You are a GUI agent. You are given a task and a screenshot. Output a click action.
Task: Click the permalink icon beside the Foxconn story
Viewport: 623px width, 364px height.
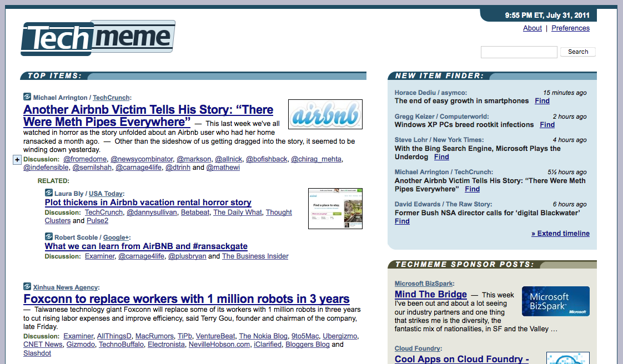[x=27, y=286]
